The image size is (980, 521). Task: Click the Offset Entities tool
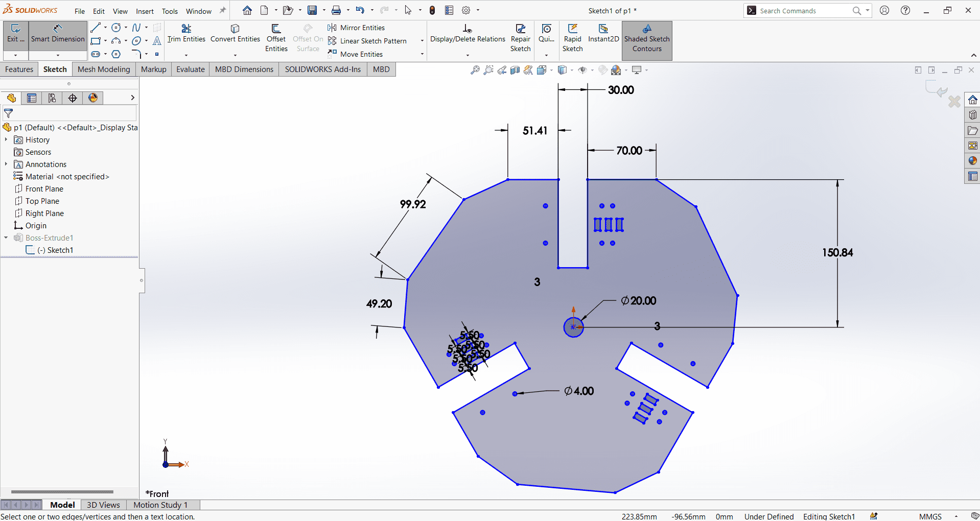(x=276, y=38)
